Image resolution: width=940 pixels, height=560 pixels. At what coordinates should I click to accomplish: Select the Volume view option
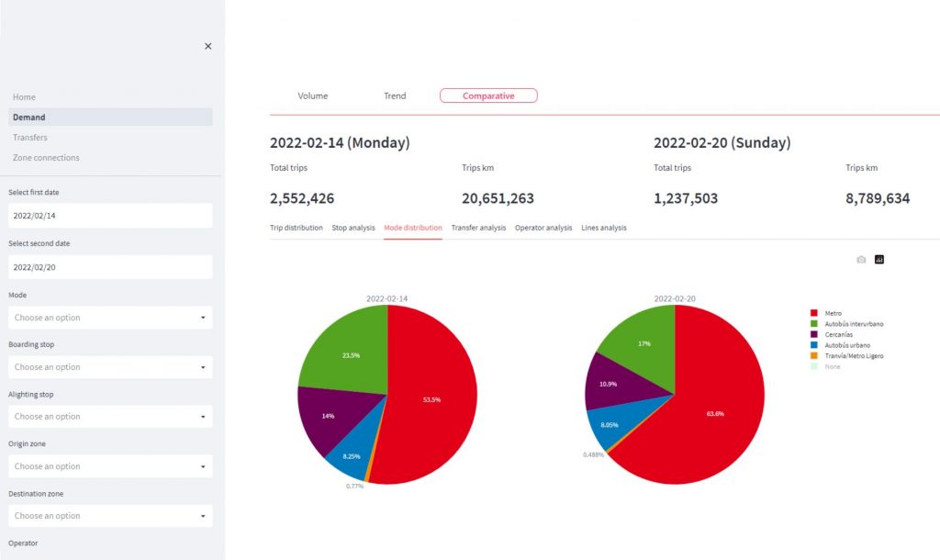[x=312, y=95]
